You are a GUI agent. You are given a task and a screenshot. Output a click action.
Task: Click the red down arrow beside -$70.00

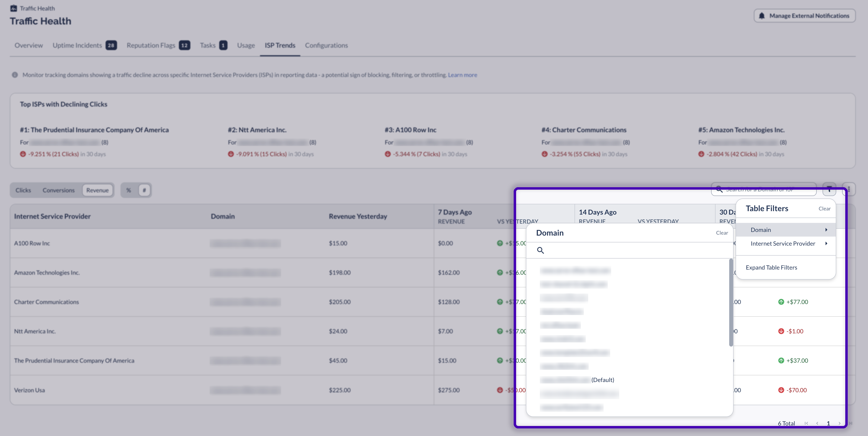pyautogui.click(x=781, y=390)
